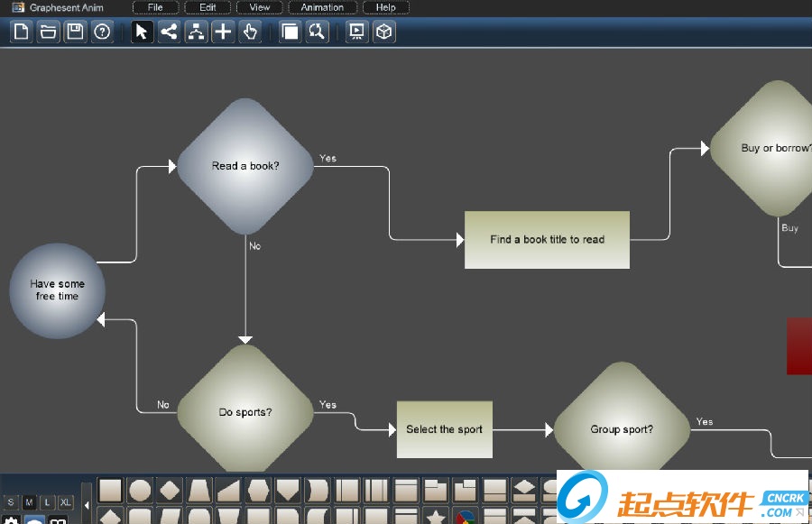812x524 pixels.
Task: Choose the connector share-style tool
Action: tap(169, 32)
